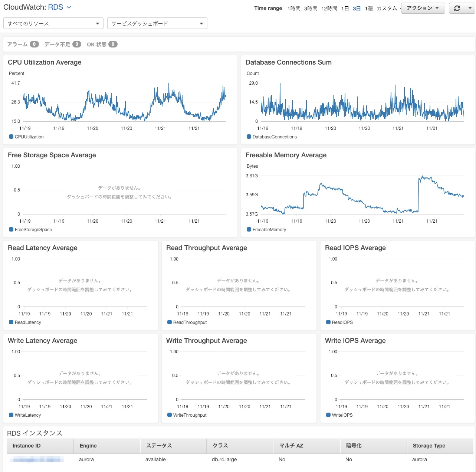Click the DatabaseConnections legend marker
The width and height of the screenshot is (476, 472).
click(x=249, y=137)
